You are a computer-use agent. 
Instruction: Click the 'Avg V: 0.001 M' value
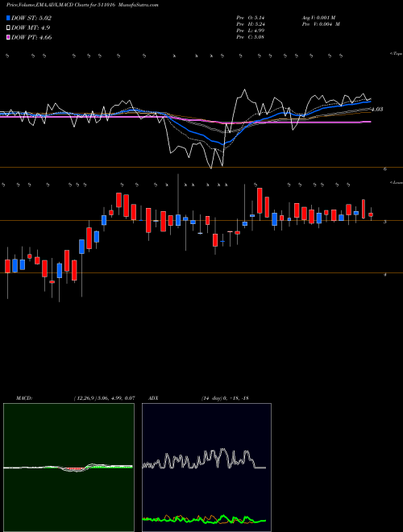point(318,17)
